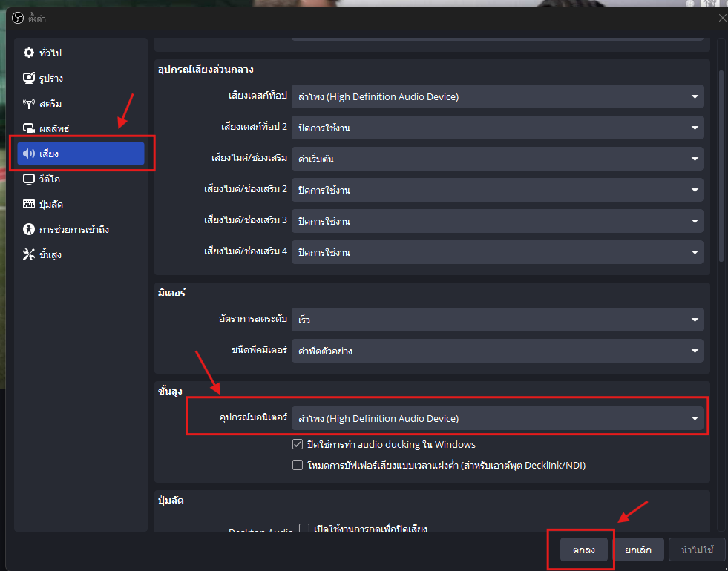Switch to the ผลลัพธ์ settings category

pyautogui.click(x=81, y=128)
